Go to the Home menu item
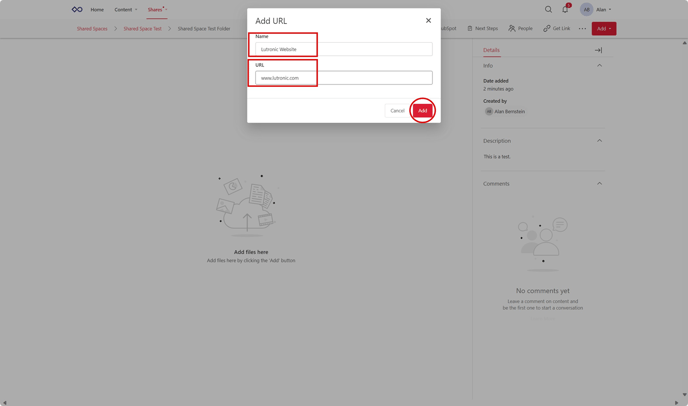688x406 pixels. 97,10
